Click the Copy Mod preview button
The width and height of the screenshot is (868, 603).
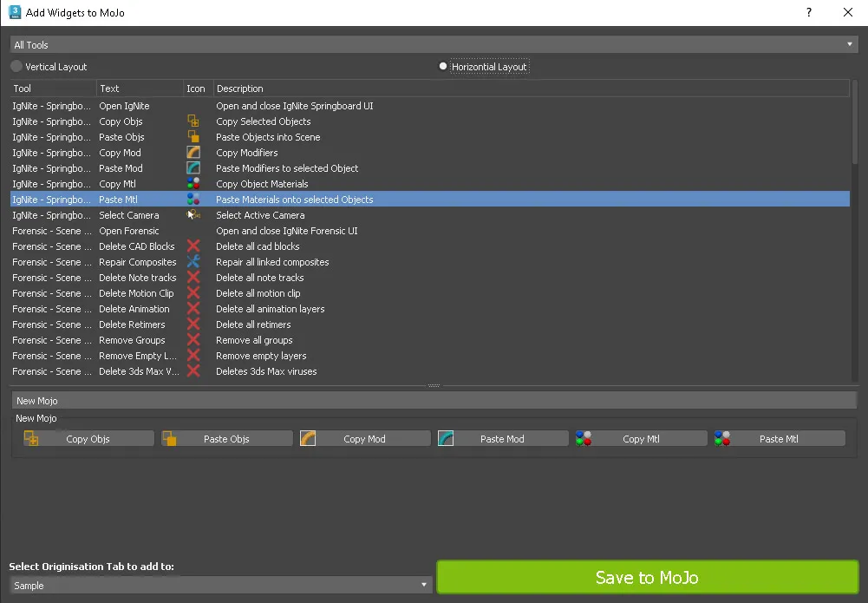pyautogui.click(x=364, y=438)
